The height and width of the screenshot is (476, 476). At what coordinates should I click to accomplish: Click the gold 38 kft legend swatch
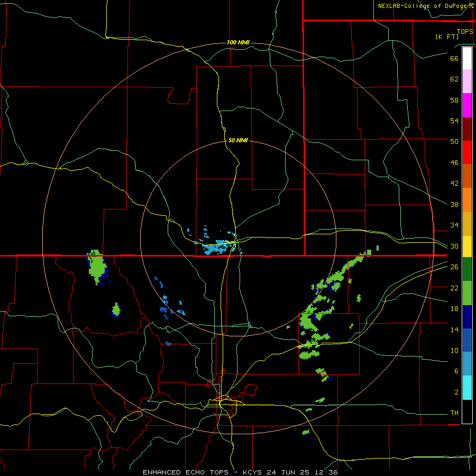click(467, 224)
